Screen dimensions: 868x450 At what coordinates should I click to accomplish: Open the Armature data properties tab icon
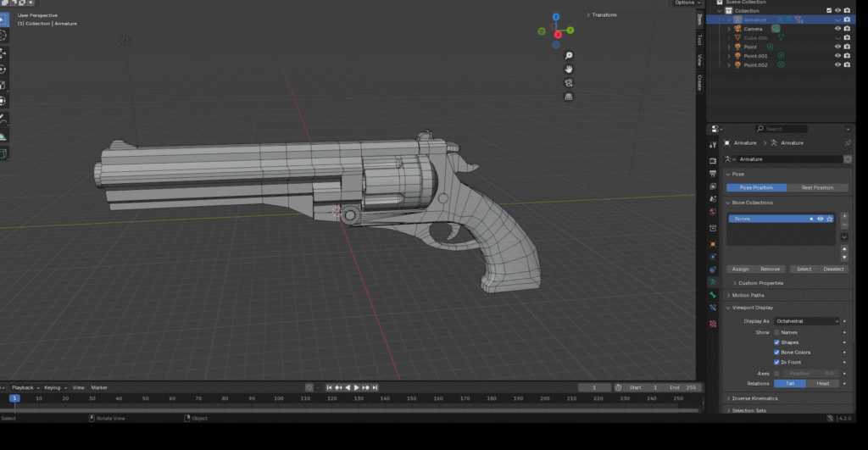click(713, 282)
